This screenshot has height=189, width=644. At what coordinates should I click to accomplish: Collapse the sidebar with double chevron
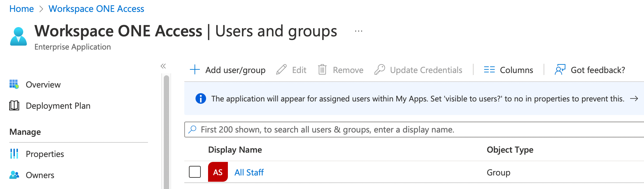163,66
